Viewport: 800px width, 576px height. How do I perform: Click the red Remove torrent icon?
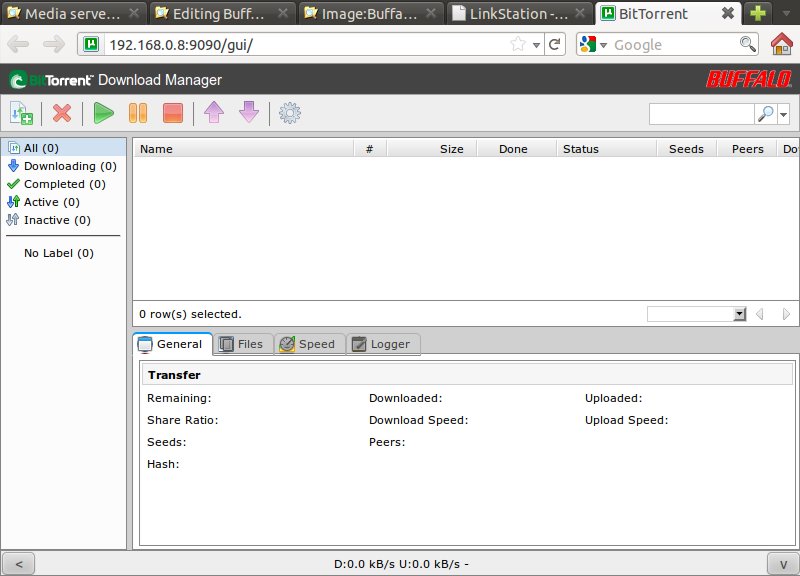pos(62,114)
